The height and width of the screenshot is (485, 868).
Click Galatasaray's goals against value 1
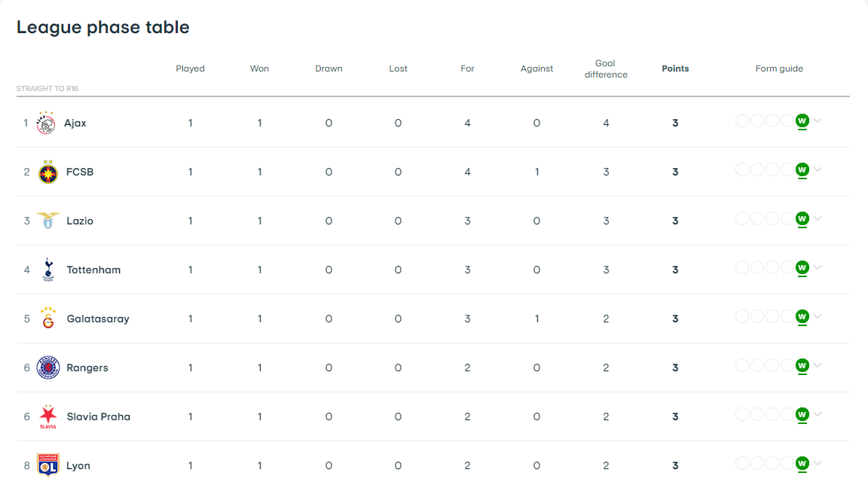(x=537, y=319)
